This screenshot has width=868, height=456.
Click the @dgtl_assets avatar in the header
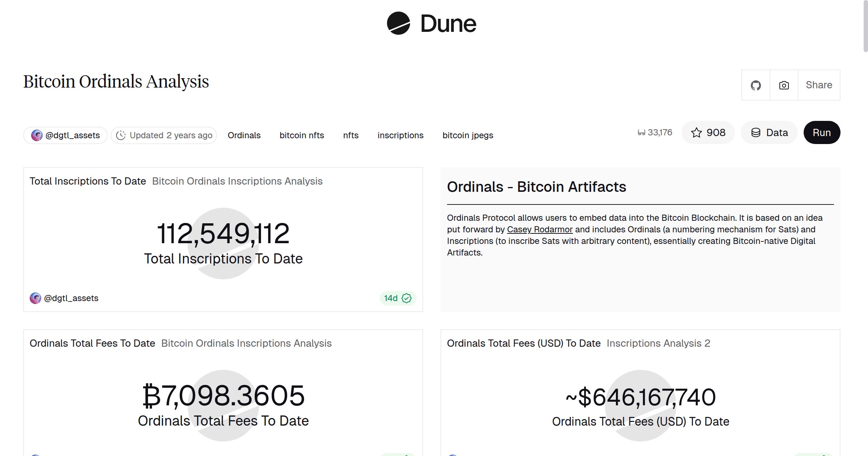[37, 135]
